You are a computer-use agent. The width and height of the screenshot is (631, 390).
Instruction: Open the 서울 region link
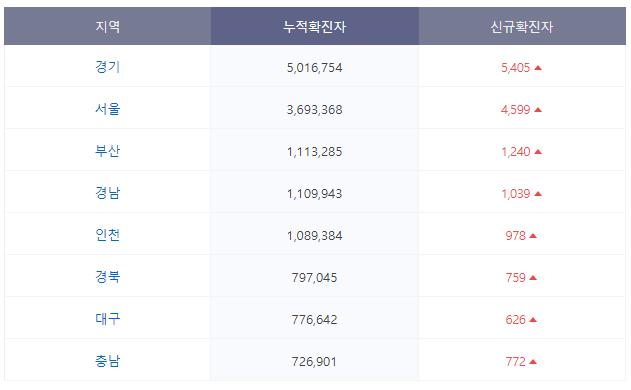(x=107, y=109)
